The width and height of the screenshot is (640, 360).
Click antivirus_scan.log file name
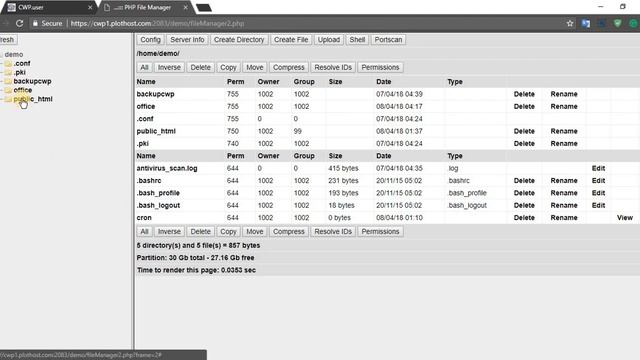pos(167,168)
